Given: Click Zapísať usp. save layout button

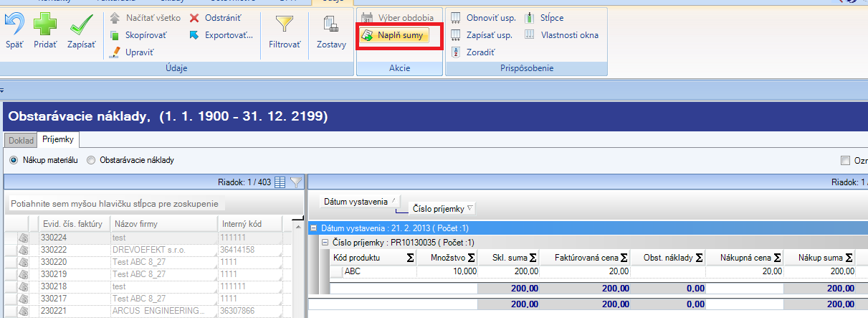Looking at the screenshot, I should coord(481,34).
